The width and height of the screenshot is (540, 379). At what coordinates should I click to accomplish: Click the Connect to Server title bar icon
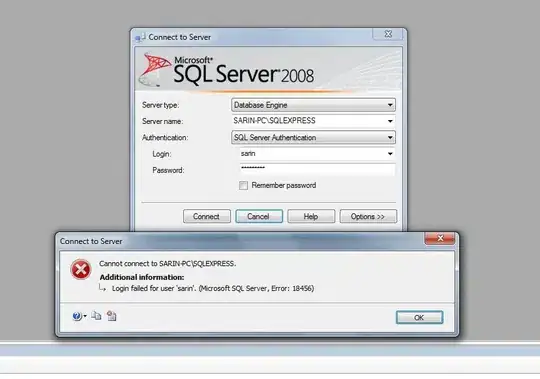click(x=141, y=37)
